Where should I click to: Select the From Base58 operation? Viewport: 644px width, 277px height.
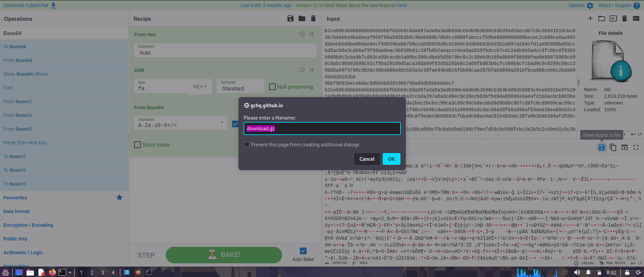click(64, 115)
